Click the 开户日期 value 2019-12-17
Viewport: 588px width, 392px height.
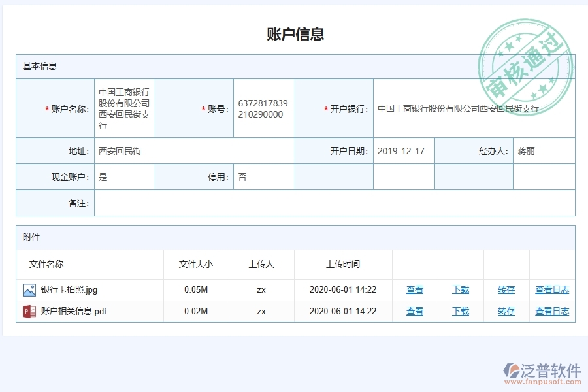coord(400,150)
